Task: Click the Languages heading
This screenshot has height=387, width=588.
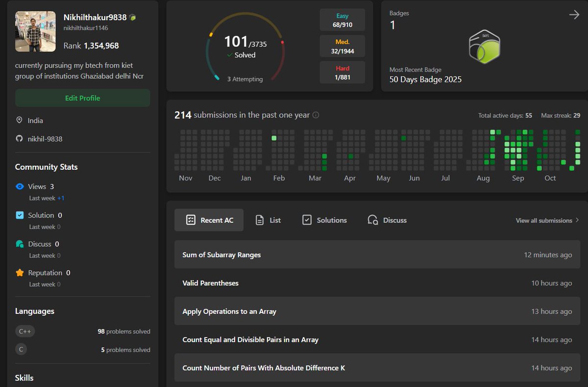Action: [35, 311]
